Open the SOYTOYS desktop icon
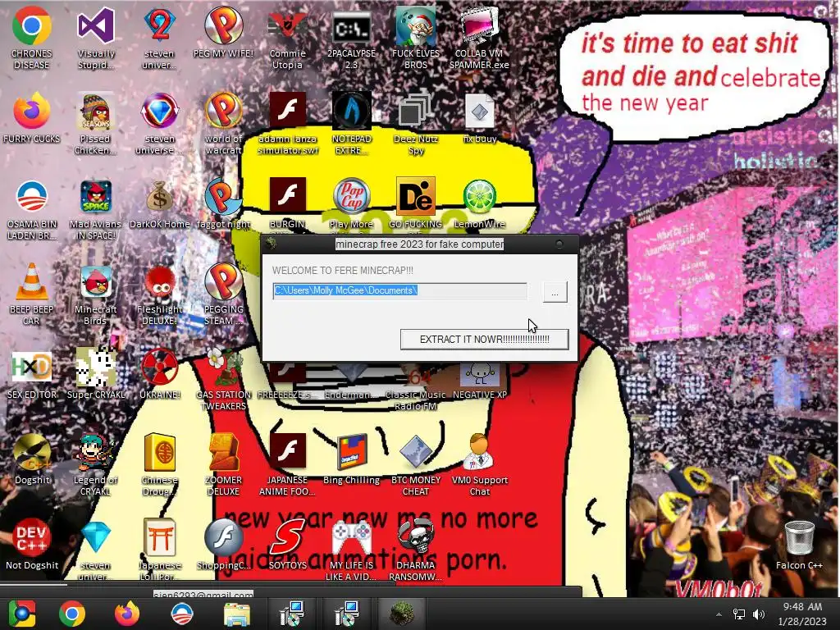The height and width of the screenshot is (630, 840). [x=288, y=538]
